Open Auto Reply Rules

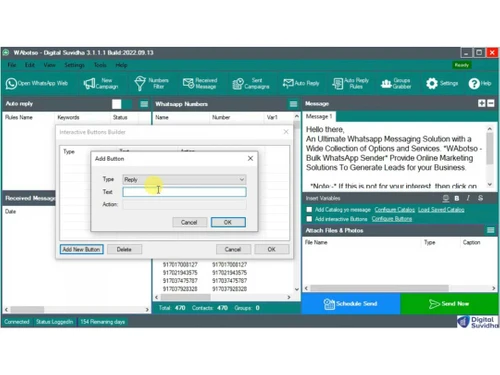351,83
